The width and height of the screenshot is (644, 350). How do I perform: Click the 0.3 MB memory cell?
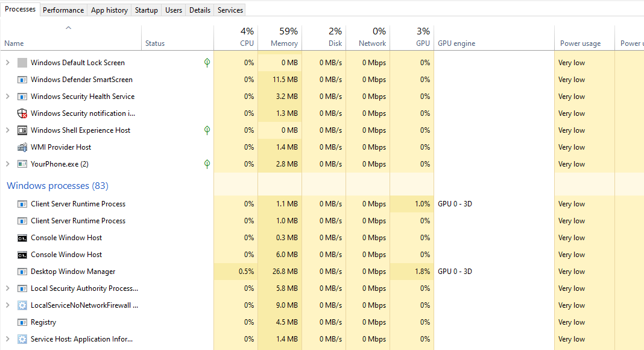point(280,237)
